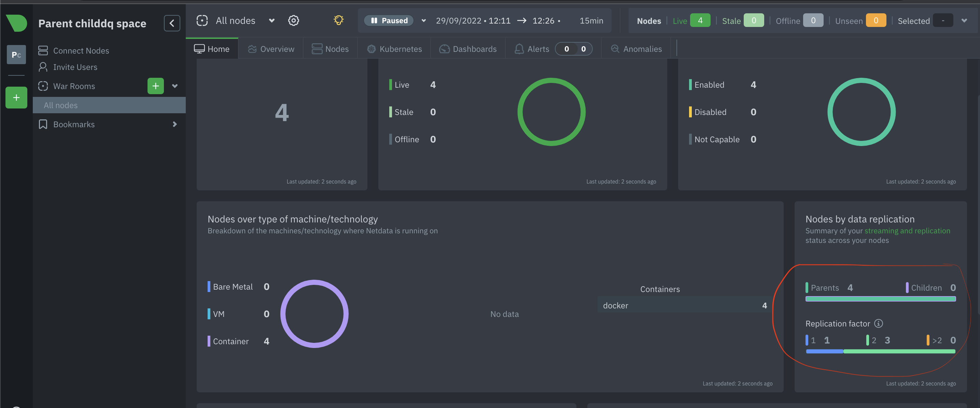Expand the All nodes room dropdown
This screenshot has width=980, height=408.
point(271,20)
